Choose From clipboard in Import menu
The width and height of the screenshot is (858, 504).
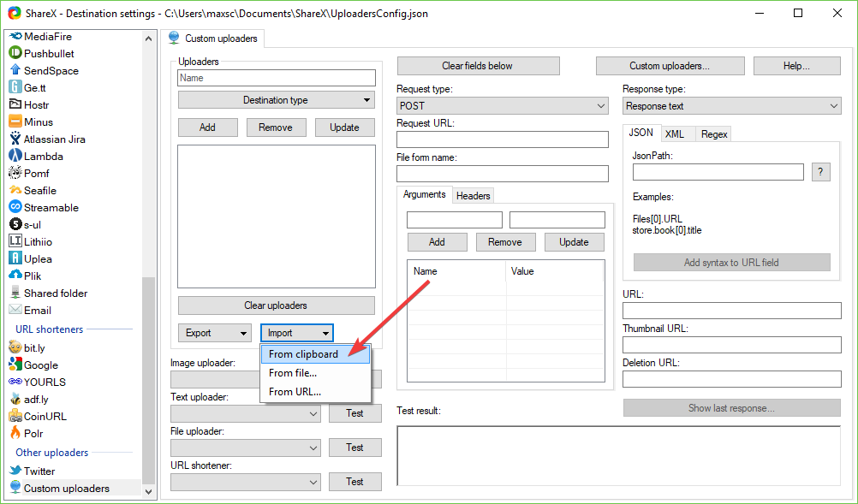(304, 354)
